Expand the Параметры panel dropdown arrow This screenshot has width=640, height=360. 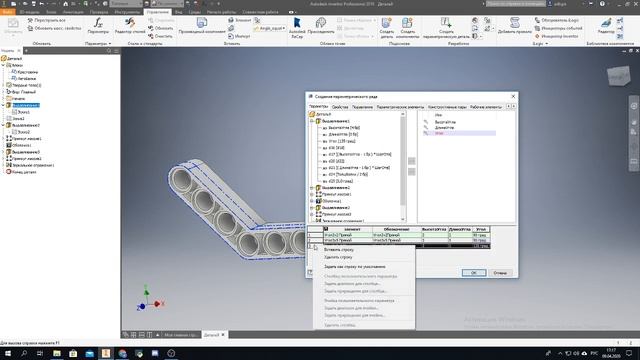110,44
